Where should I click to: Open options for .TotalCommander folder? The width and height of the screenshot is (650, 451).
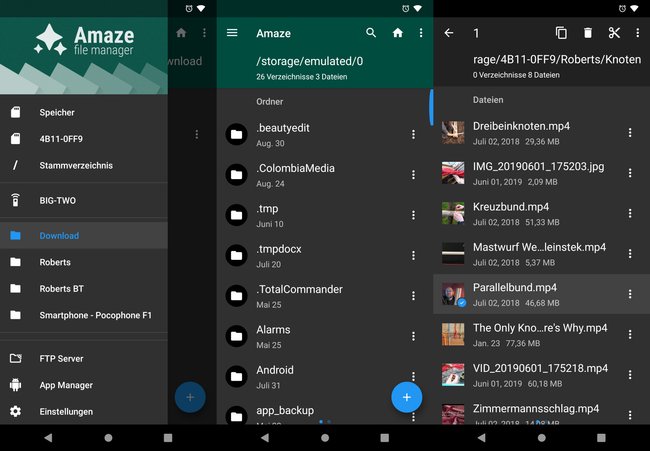click(x=413, y=296)
